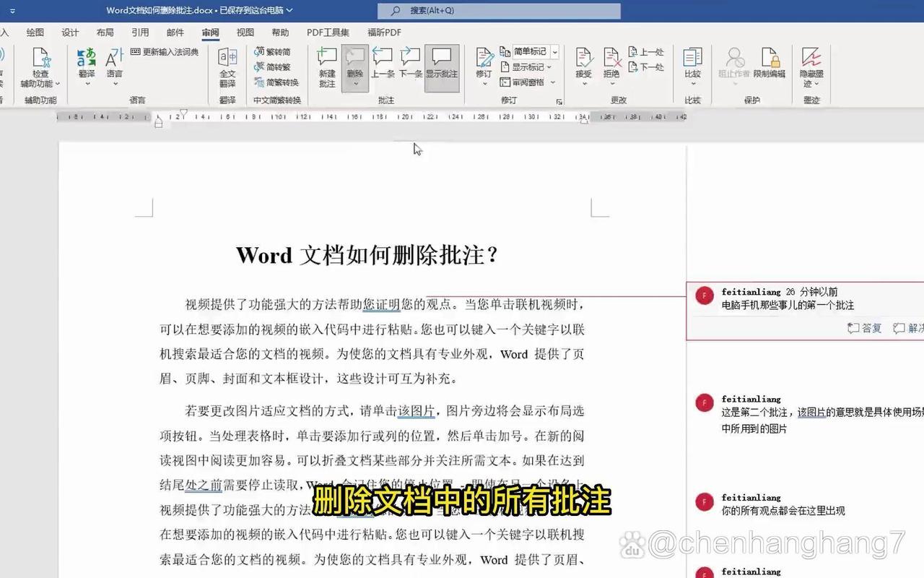This screenshot has width=924, height=578.
Task: Open the 福昕PDF tab
Action: click(x=384, y=33)
